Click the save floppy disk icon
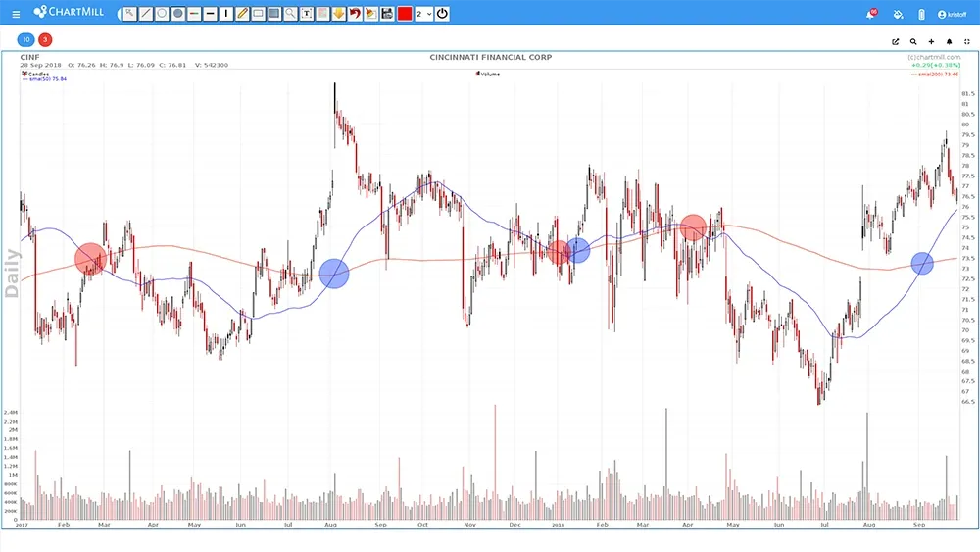 (x=387, y=13)
